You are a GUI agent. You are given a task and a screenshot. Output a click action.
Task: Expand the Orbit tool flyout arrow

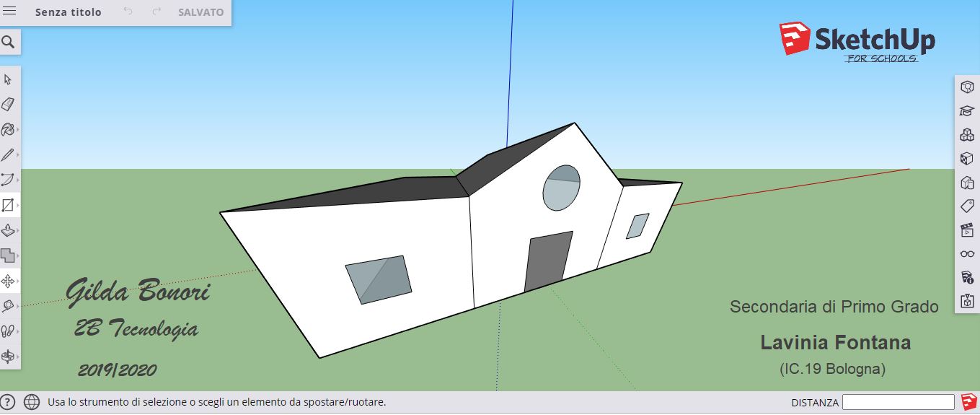click(x=17, y=356)
